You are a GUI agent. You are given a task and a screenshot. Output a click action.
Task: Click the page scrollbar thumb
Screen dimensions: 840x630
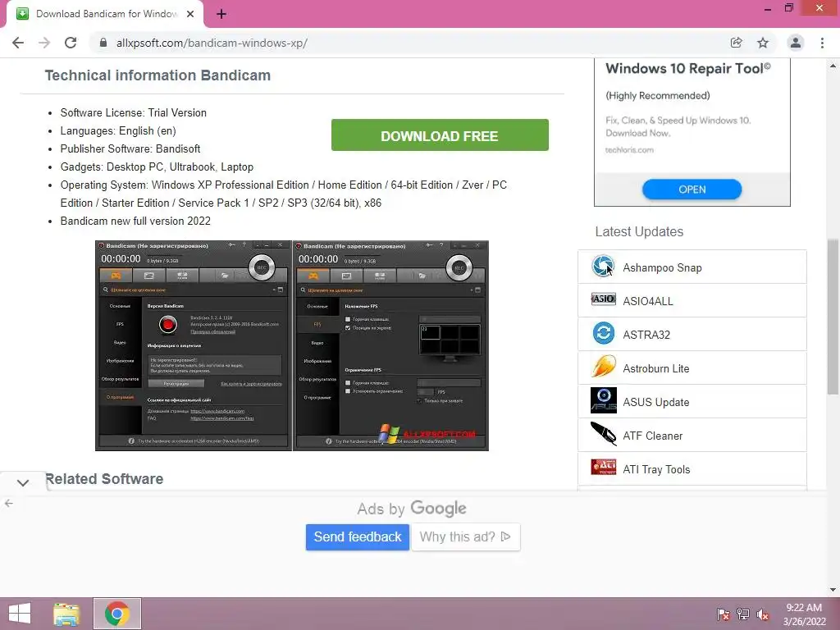[833, 316]
